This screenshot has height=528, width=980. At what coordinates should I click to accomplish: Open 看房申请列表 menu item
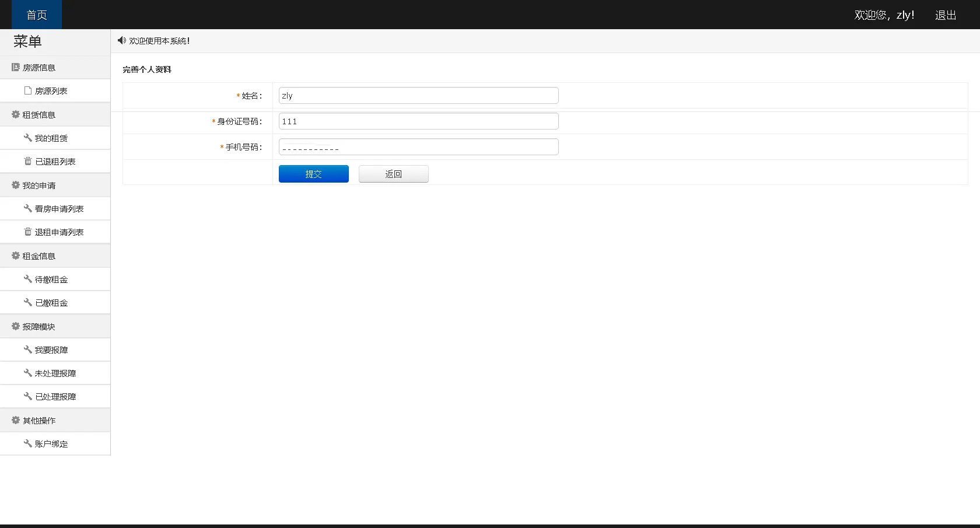[55, 209]
